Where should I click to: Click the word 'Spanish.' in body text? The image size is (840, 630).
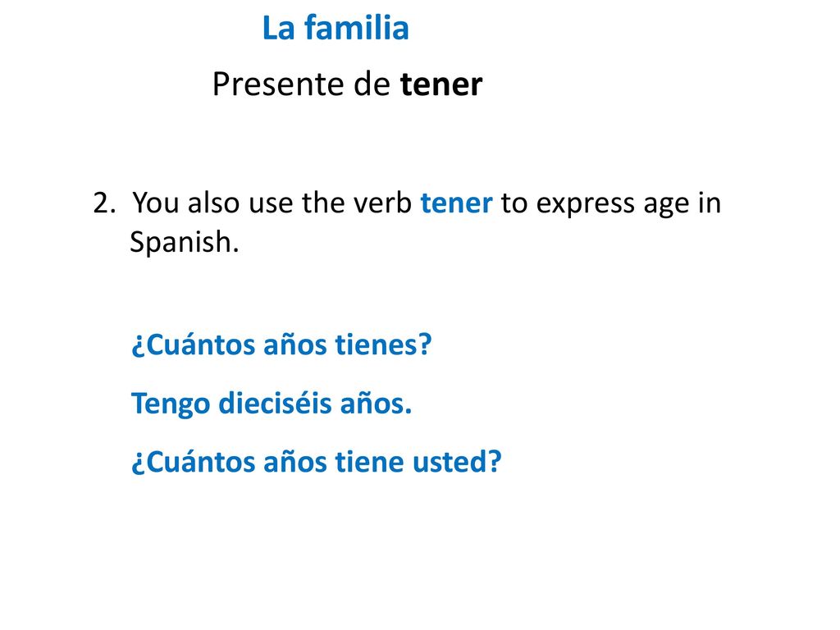(x=185, y=242)
